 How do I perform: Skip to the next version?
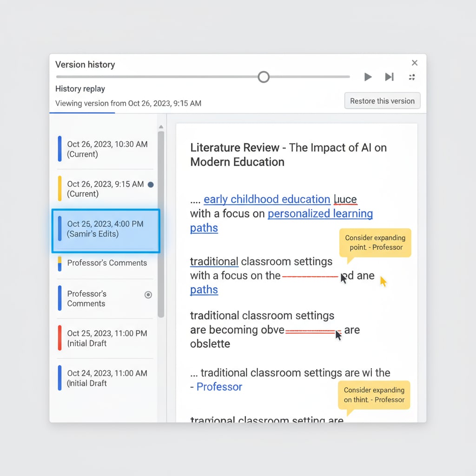click(389, 77)
